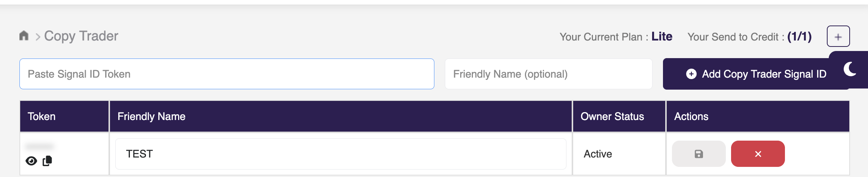Viewport: 868px width, 177px height.
Task: Reveal the token with the eye icon
Action: (31, 161)
